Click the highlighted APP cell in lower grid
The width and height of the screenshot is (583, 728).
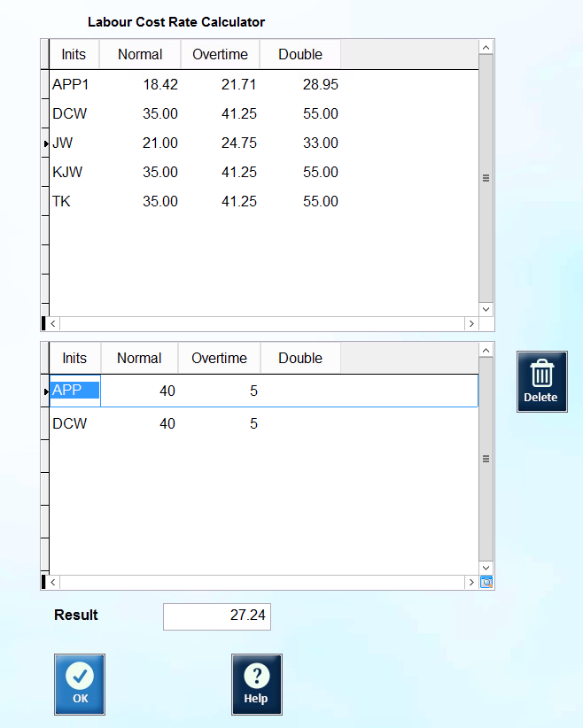coord(74,391)
